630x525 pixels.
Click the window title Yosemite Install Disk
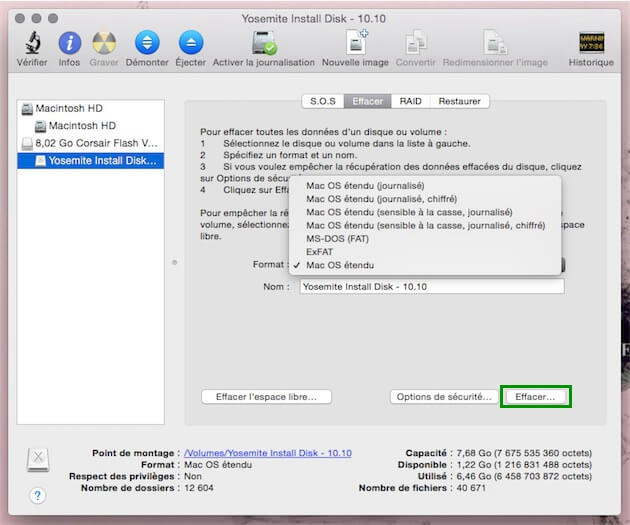point(313,19)
